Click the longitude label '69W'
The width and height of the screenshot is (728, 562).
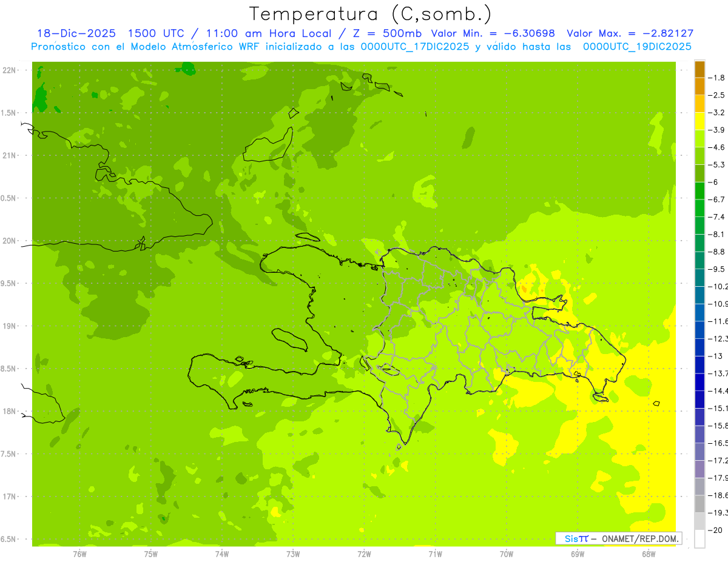578,554
